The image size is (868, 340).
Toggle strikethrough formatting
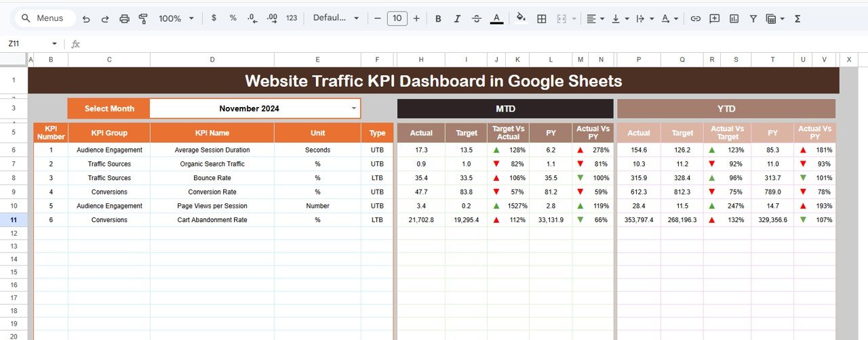coord(477,19)
